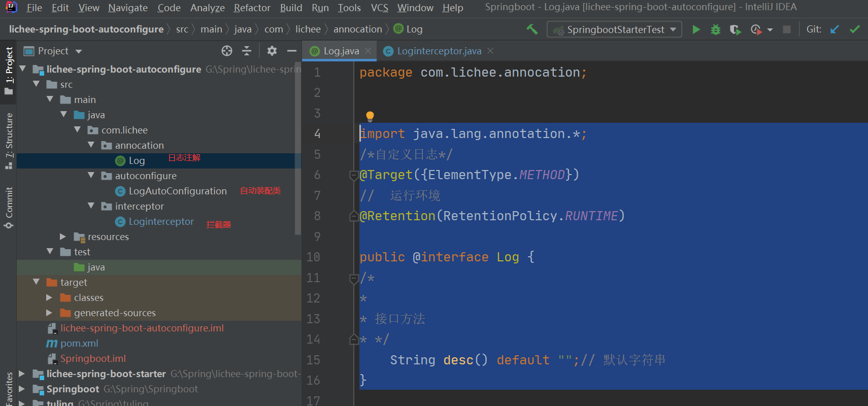Click fold marker at comment start line 11
The image size is (868, 406).
[354, 278]
